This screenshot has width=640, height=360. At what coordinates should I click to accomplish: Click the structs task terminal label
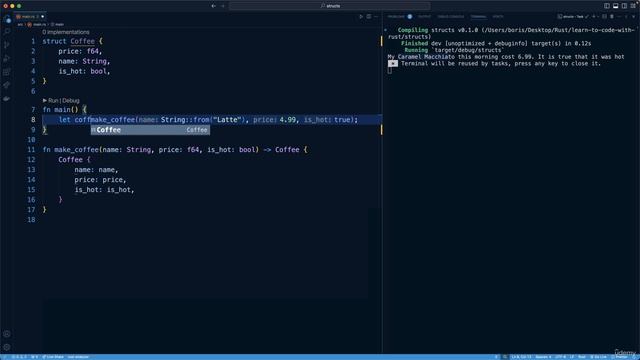click(x=573, y=17)
